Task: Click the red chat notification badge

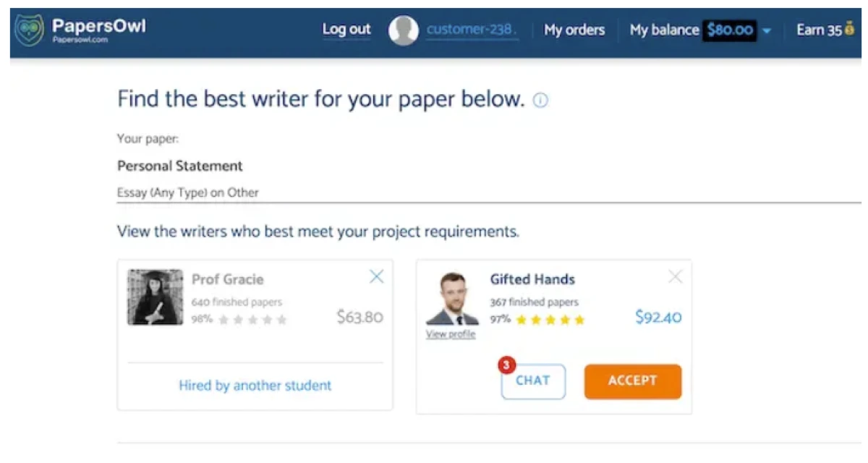Action: point(506,365)
